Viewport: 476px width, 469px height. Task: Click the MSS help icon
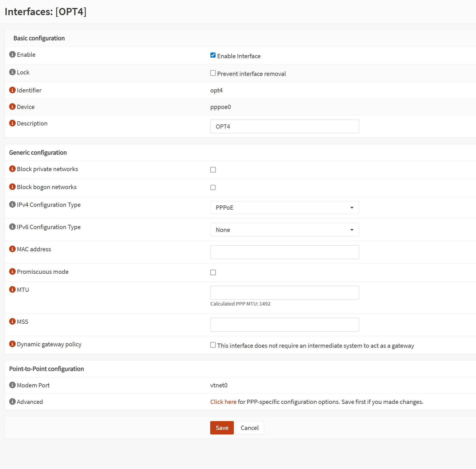[x=12, y=322]
